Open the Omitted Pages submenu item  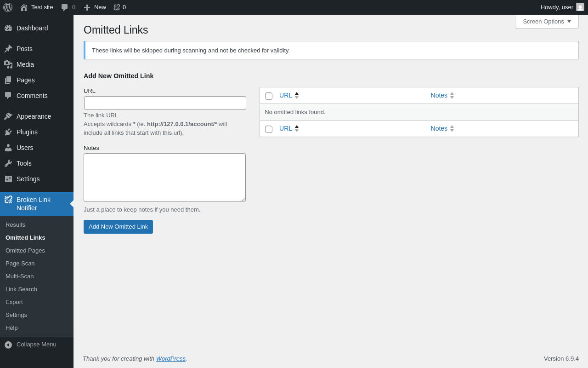(x=25, y=251)
